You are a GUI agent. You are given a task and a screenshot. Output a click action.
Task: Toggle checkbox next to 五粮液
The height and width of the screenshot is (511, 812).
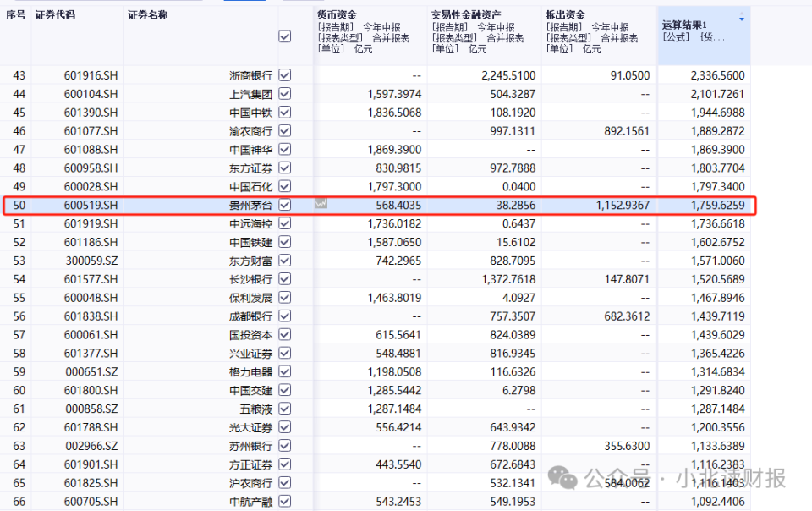click(285, 409)
